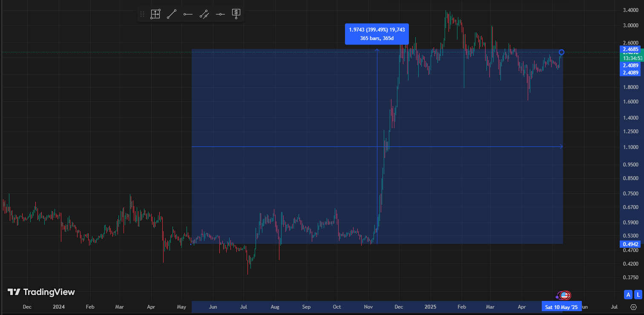Select the blue circle measurement endpoint
Image resolution: width=644 pixels, height=315 pixels.
point(561,52)
